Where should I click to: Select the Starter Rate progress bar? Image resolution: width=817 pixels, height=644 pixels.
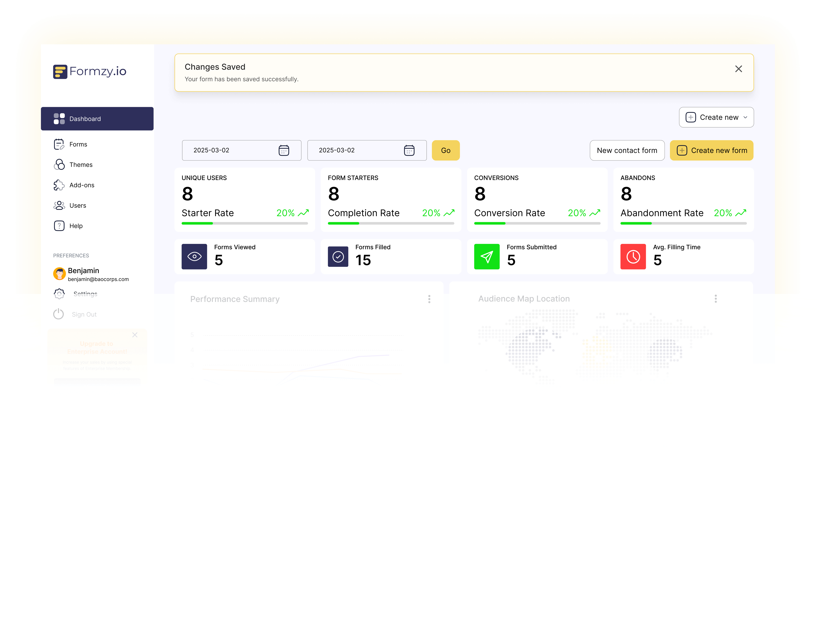(x=245, y=223)
